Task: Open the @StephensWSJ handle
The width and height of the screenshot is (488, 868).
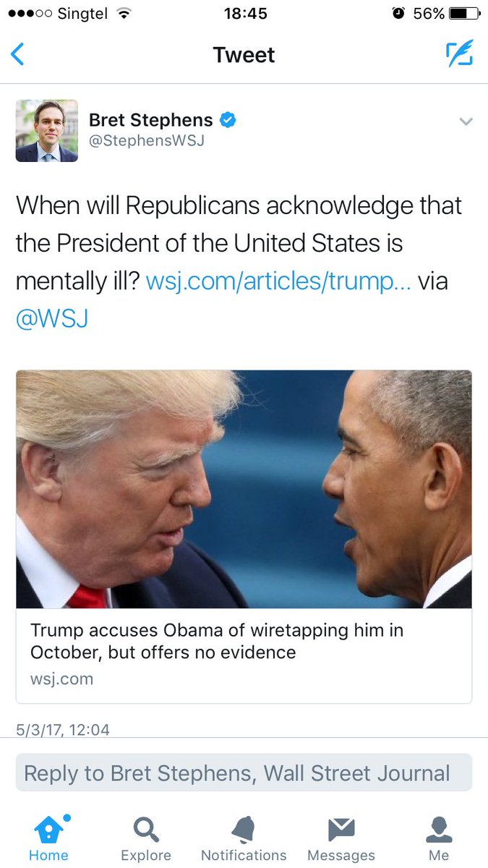Action: click(x=147, y=141)
